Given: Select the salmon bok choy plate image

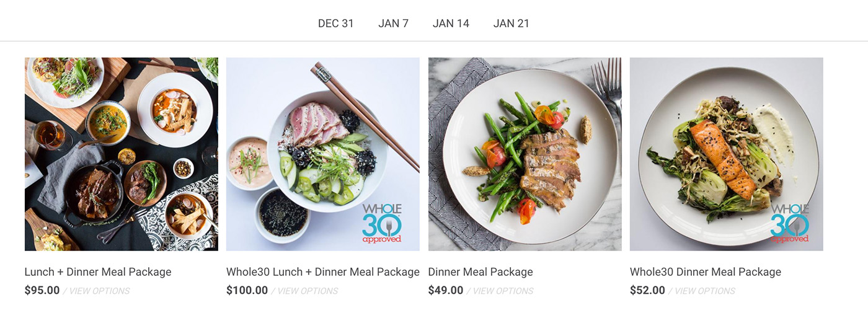Looking at the screenshot, I should tap(727, 154).
